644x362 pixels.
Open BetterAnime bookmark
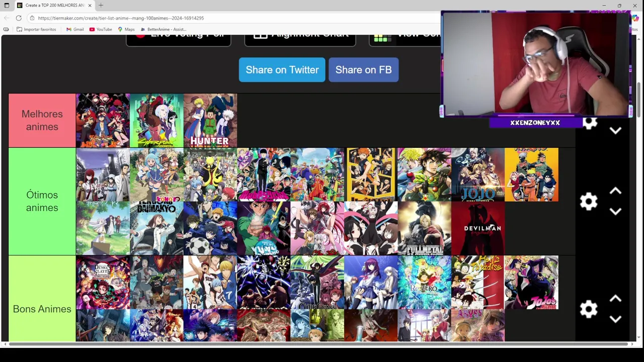click(x=164, y=29)
